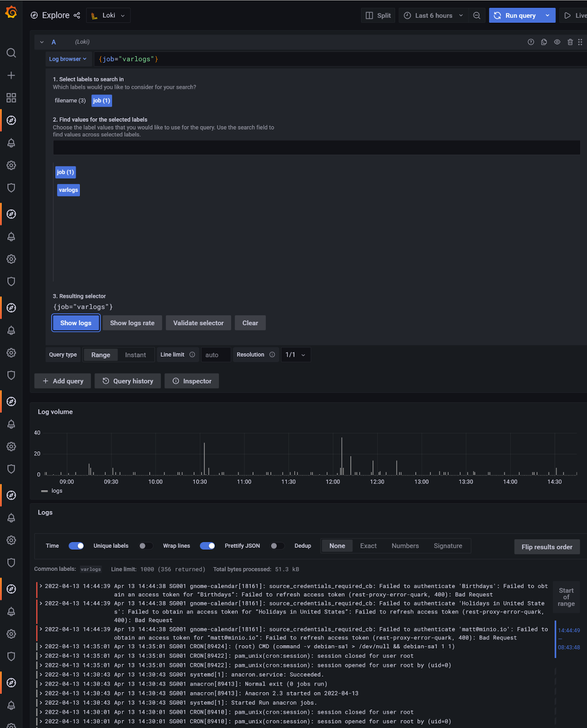Open the Loki data source dropdown
Viewport: 587px width, 728px height.
(108, 15)
